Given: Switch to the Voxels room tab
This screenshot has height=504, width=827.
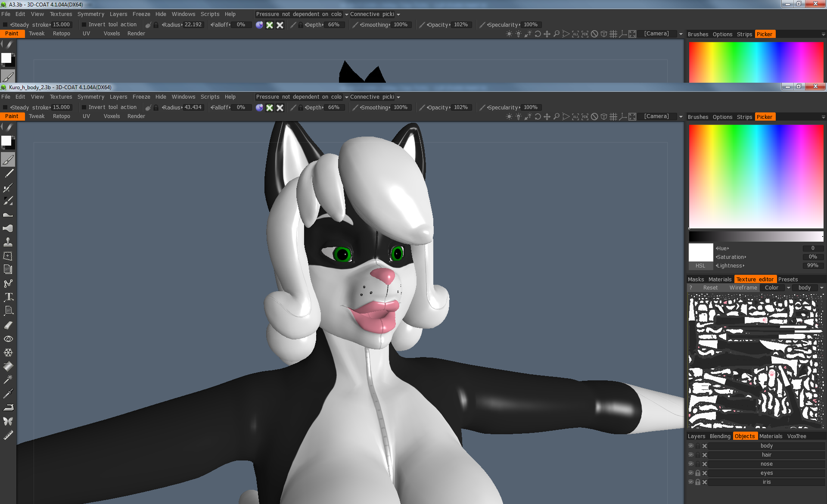Looking at the screenshot, I should pos(112,116).
